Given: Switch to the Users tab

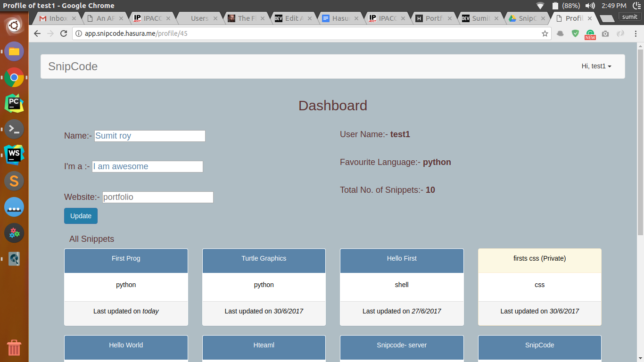Looking at the screenshot, I should (x=198, y=18).
